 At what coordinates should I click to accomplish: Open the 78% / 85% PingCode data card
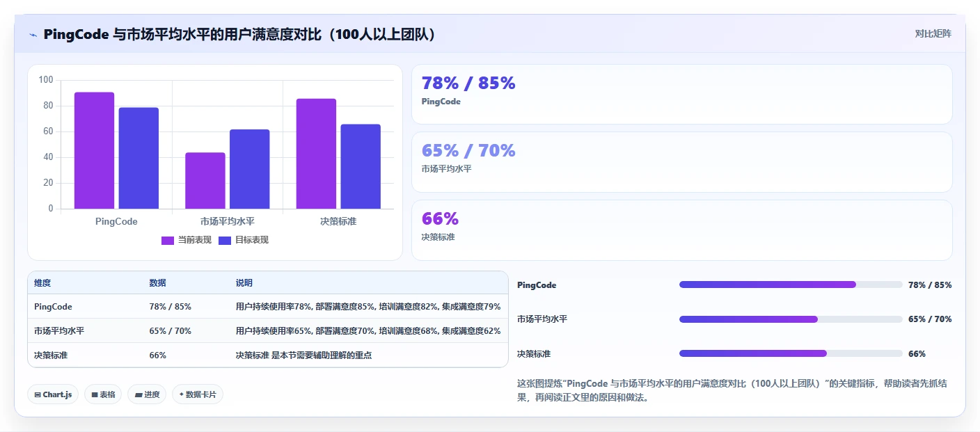[x=681, y=94]
